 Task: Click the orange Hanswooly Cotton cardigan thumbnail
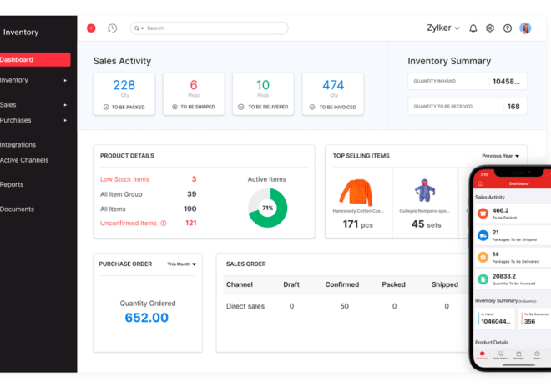(x=356, y=192)
